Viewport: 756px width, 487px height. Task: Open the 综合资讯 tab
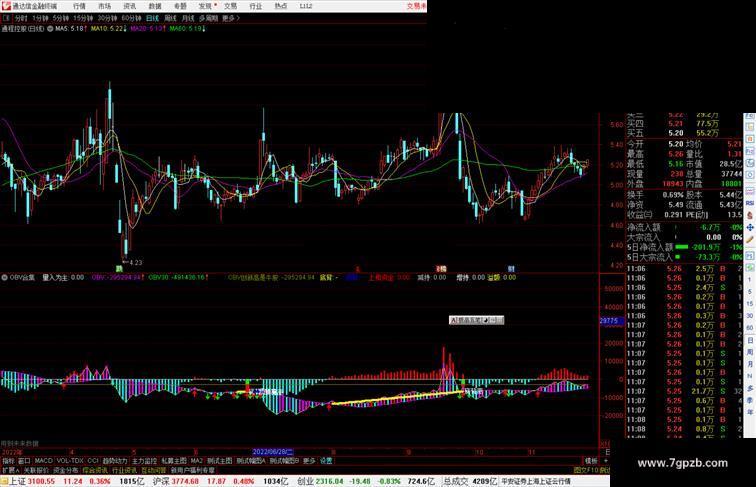[x=95, y=470]
